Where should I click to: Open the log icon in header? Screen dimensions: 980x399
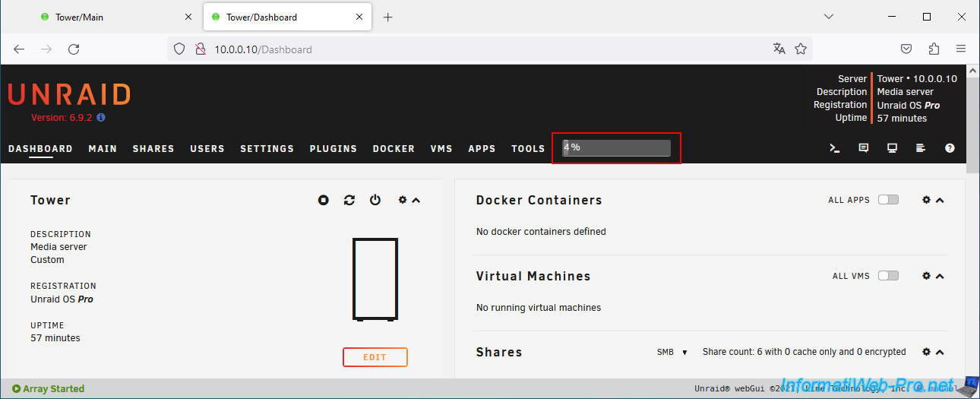[x=921, y=148]
